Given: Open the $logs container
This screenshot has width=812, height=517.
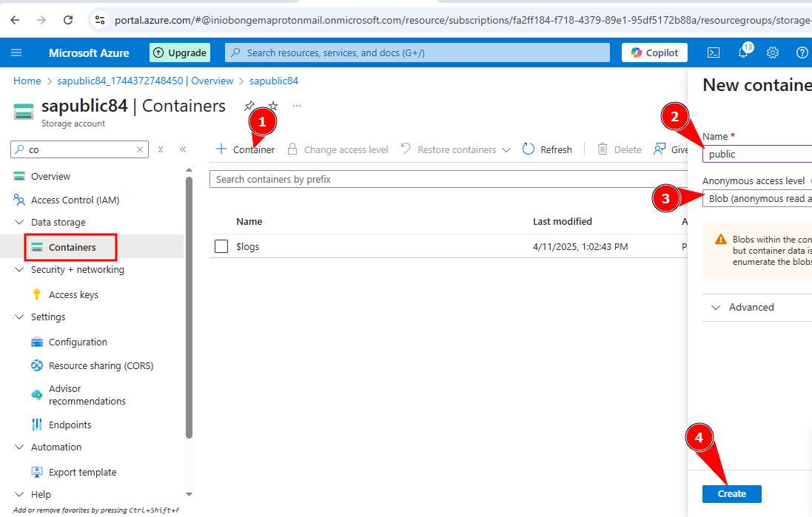Looking at the screenshot, I should pyautogui.click(x=247, y=247).
